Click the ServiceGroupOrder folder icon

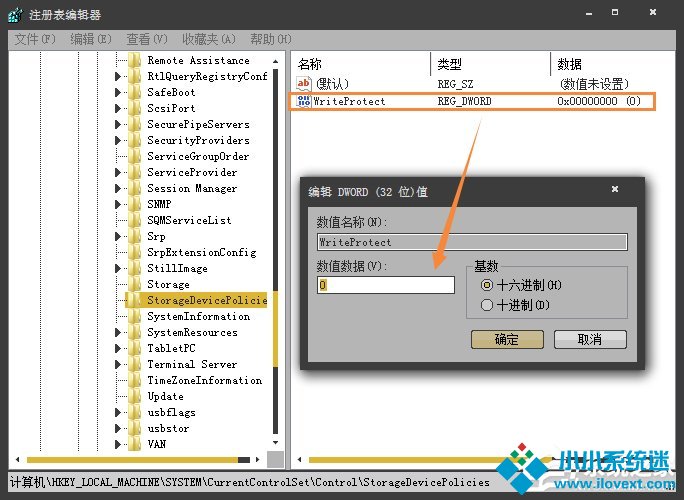135,156
